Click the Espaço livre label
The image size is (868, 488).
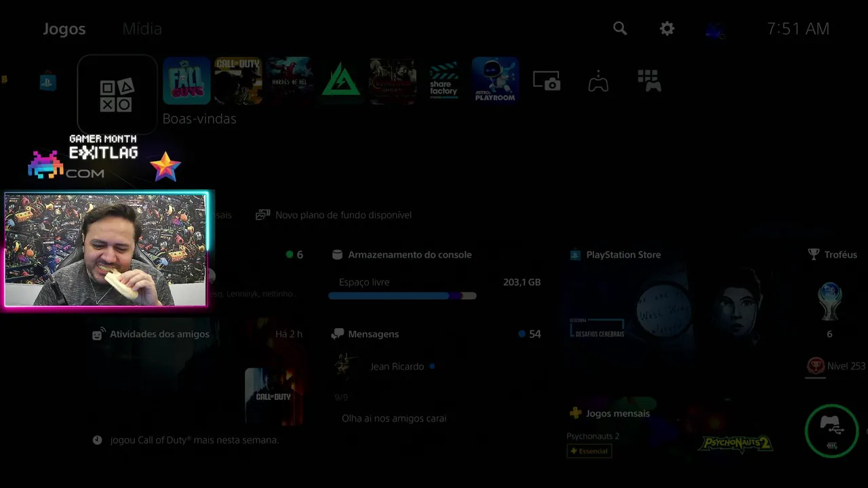tap(364, 282)
